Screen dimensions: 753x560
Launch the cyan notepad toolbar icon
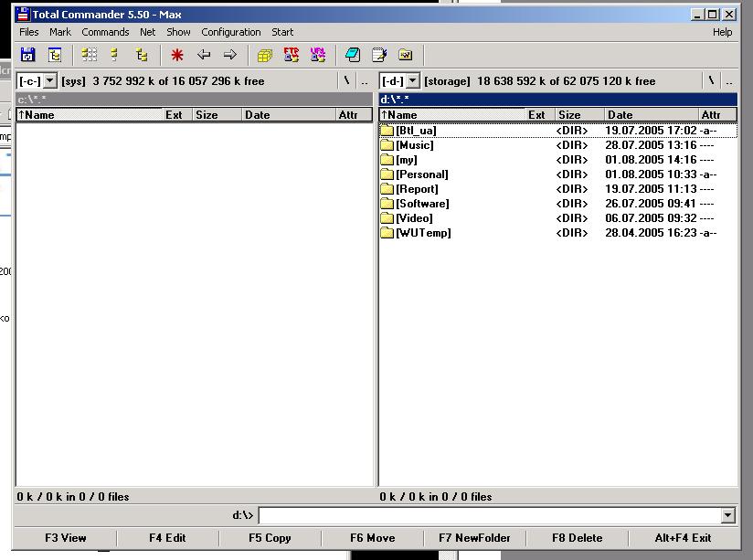click(353, 55)
